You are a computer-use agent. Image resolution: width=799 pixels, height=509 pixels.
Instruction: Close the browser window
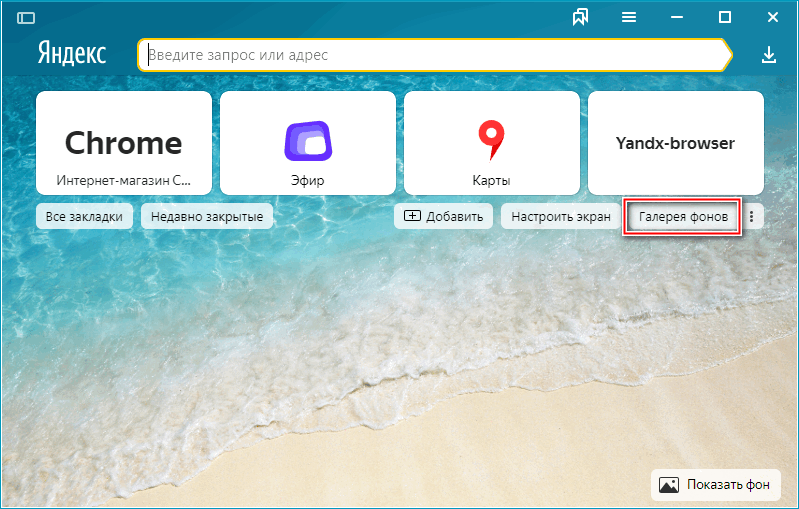773,17
